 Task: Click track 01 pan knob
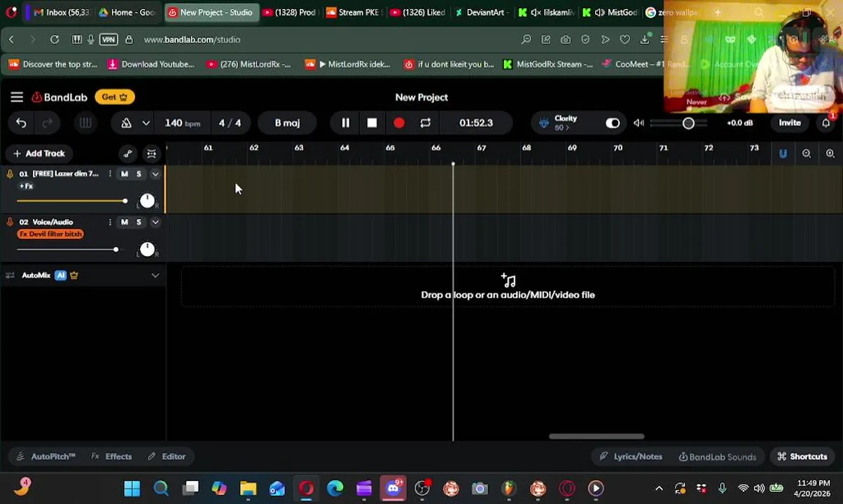pyautogui.click(x=147, y=201)
